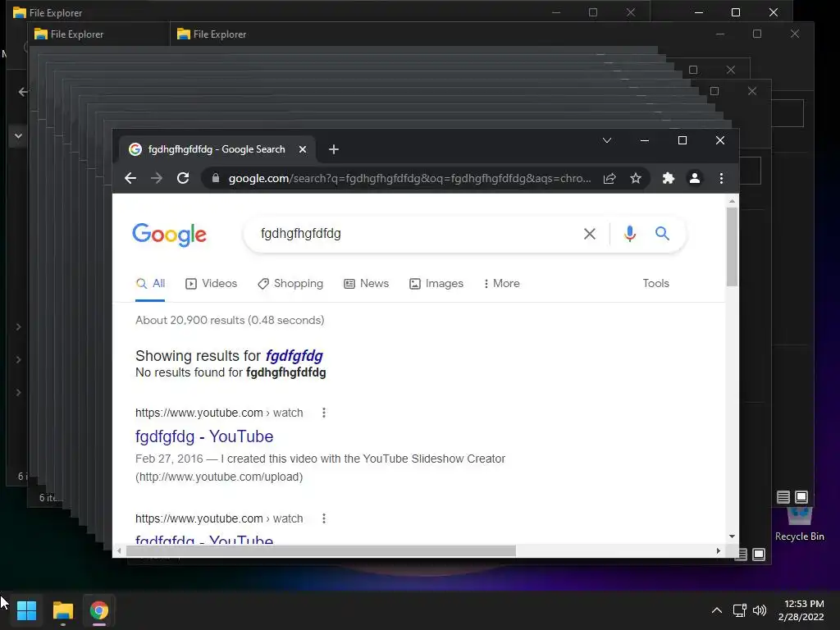Screen dimensions: 840x630
Task: Click the lock icon in address bar
Action: pos(216,178)
